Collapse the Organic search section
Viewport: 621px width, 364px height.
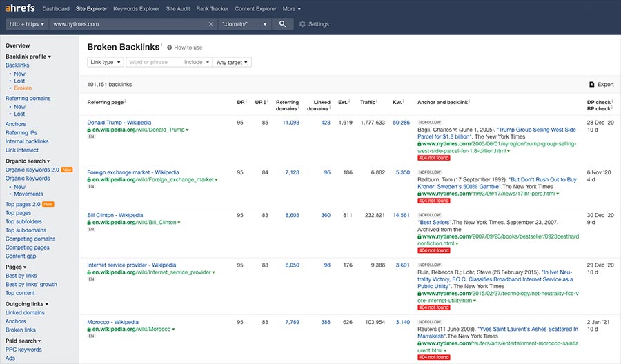tap(28, 161)
